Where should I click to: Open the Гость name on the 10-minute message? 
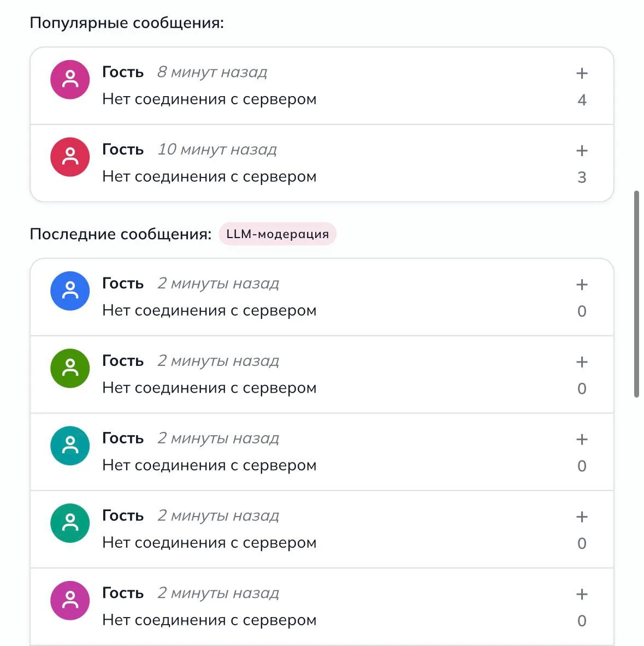tap(123, 150)
